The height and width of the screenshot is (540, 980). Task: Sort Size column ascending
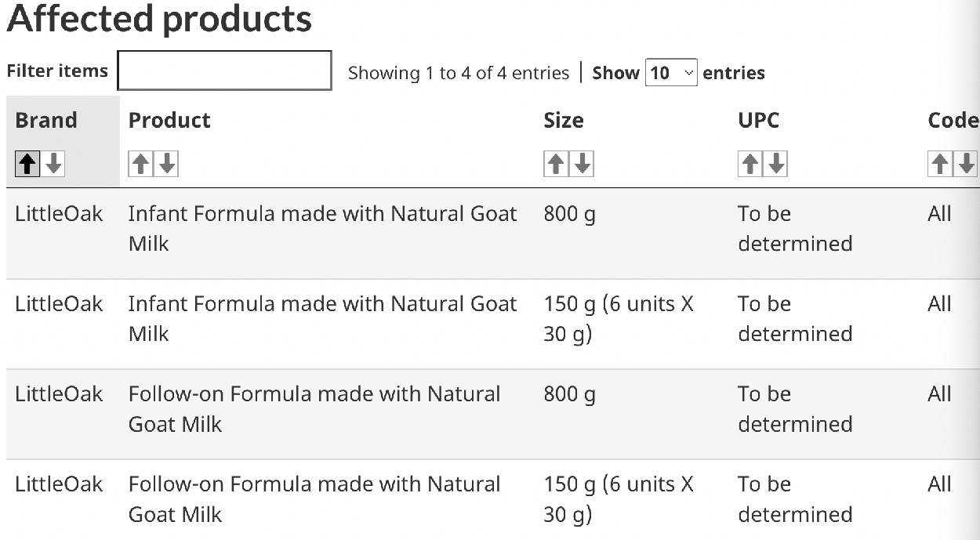tap(556, 164)
